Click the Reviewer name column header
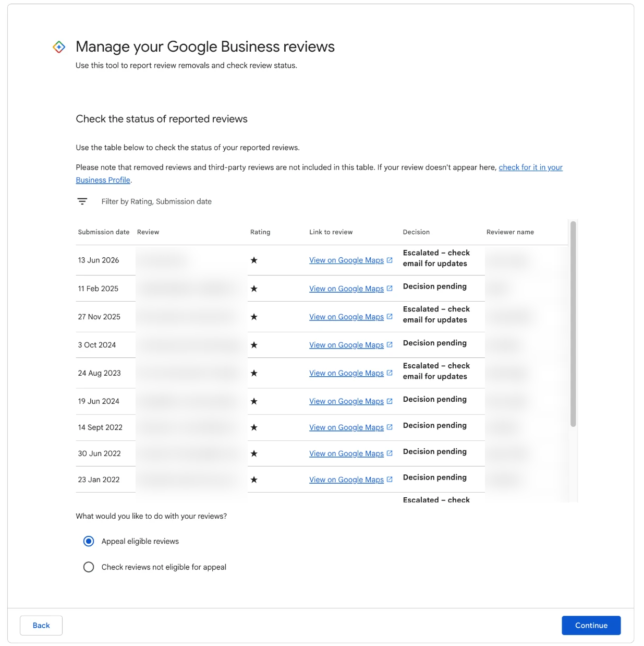The image size is (644, 646). [510, 232]
